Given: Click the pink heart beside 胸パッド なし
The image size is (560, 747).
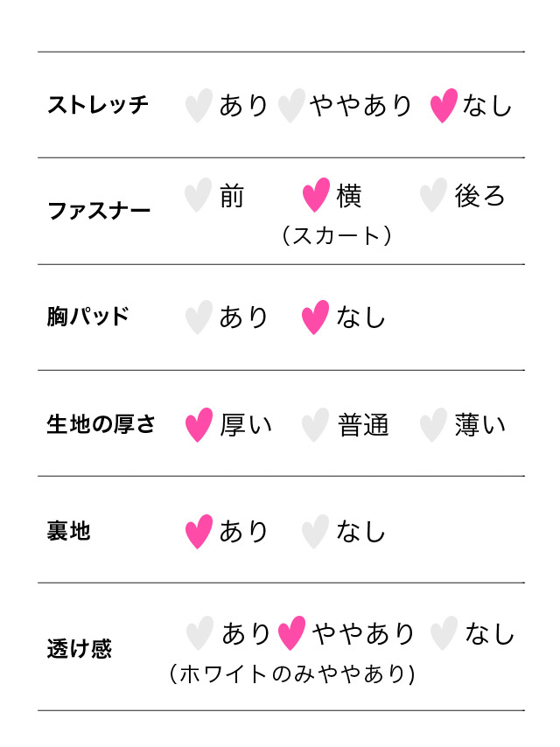Looking at the screenshot, I should 315,318.
